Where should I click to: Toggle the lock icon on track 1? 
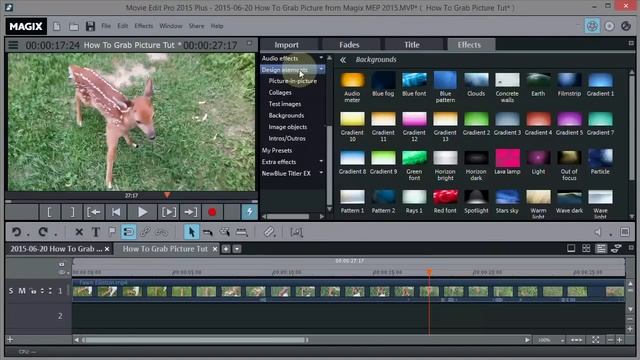(33, 291)
